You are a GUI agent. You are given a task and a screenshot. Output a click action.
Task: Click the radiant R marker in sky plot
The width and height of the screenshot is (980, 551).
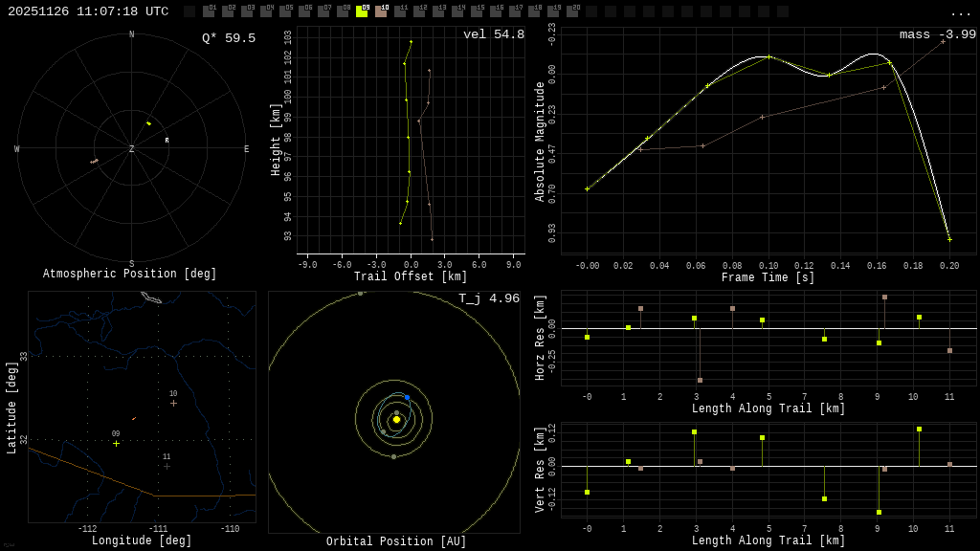[x=167, y=141]
